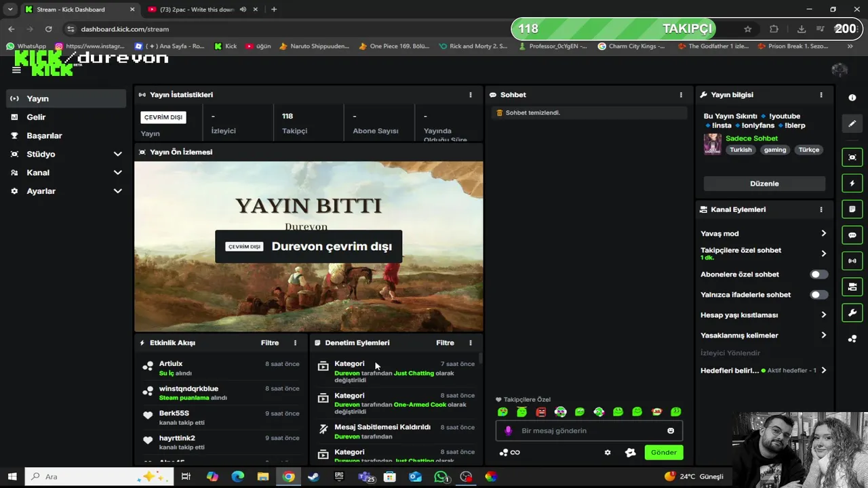Open the WhatsApp bookmark
This screenshot has width=868, height=488.
[x=26, y=46]
